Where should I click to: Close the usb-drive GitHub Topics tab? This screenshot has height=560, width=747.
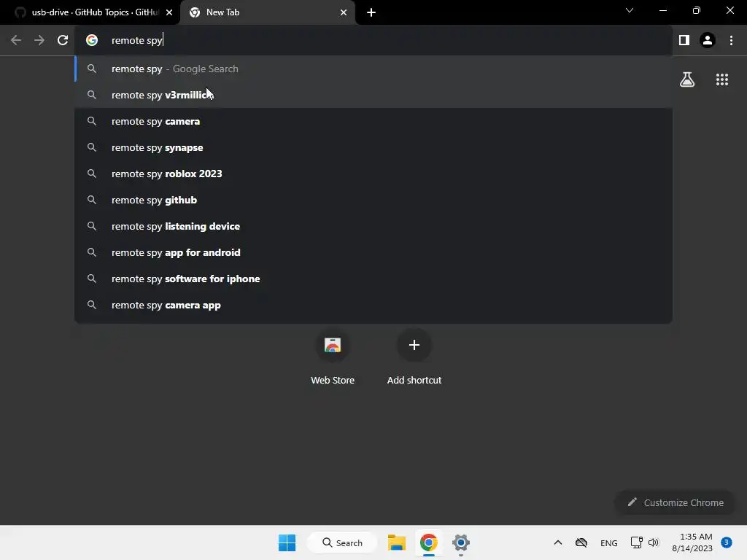169,12
